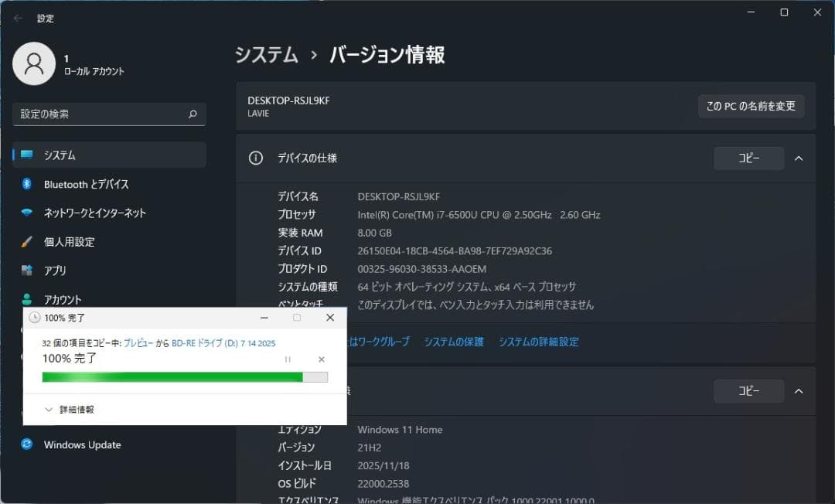This screenshot has height=504, width=835.
Task: Collapse the デバイスの仕様 section
Action: (799, 158)
